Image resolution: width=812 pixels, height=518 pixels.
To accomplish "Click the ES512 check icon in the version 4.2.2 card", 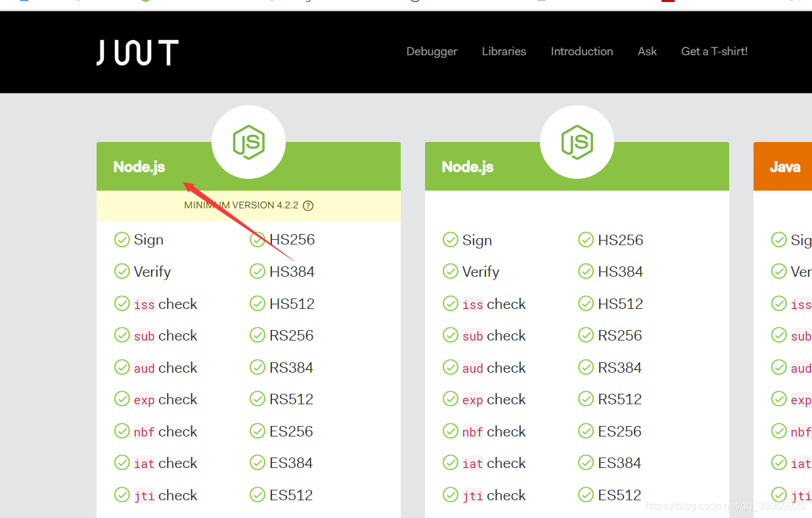I will [x=258, y=495].
